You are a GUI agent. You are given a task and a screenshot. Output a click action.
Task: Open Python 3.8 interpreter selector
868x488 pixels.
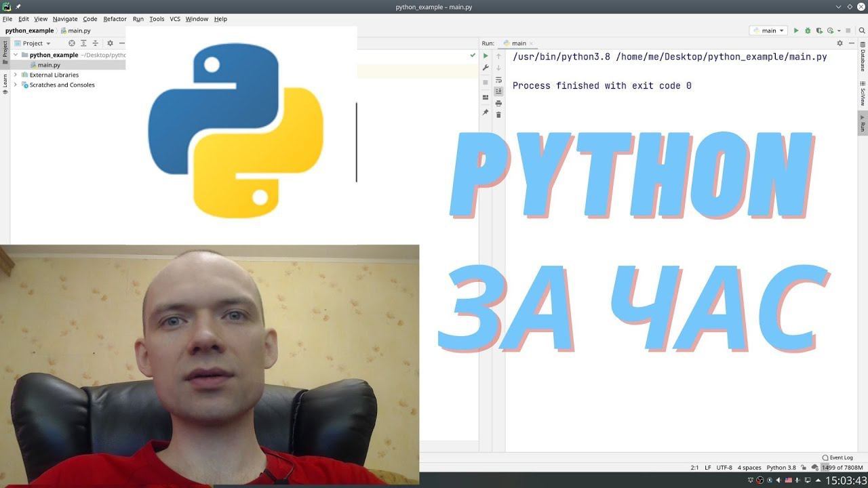pos(781,468)
